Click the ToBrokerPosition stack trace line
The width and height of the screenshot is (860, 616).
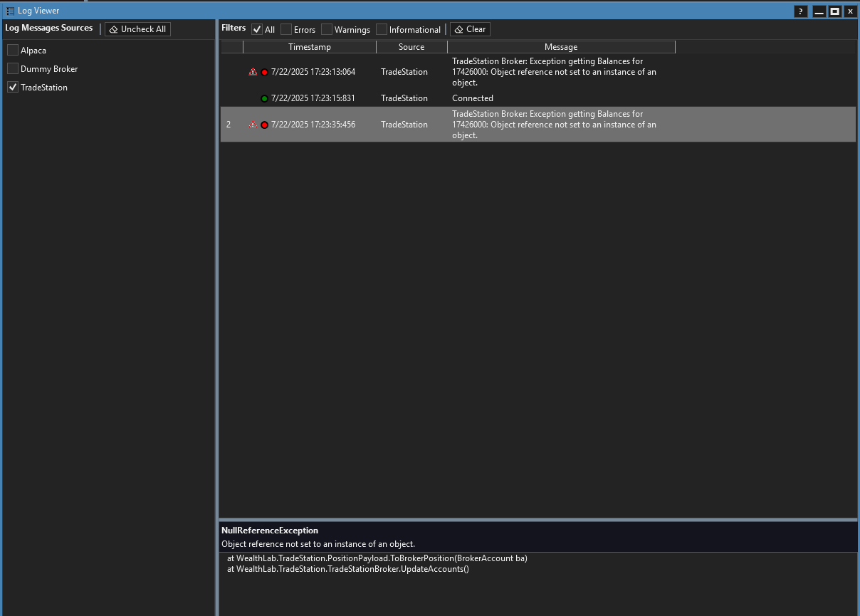tap(377, 558)
